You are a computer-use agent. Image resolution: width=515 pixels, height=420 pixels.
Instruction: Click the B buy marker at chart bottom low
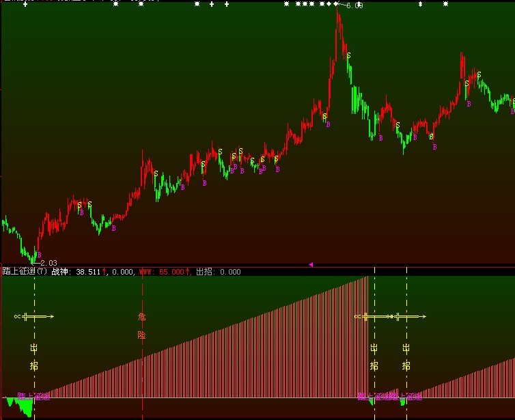click(38, 254)
